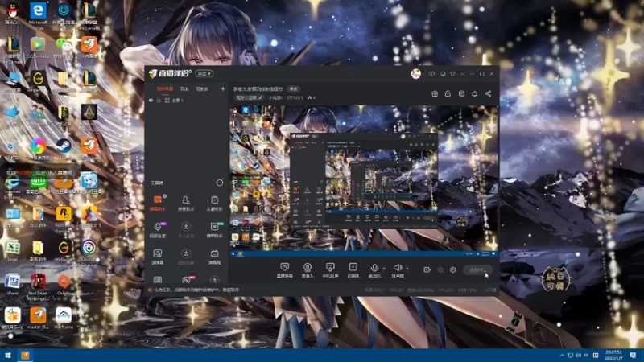Mute the speaker in bottom bar

(397, 270)
